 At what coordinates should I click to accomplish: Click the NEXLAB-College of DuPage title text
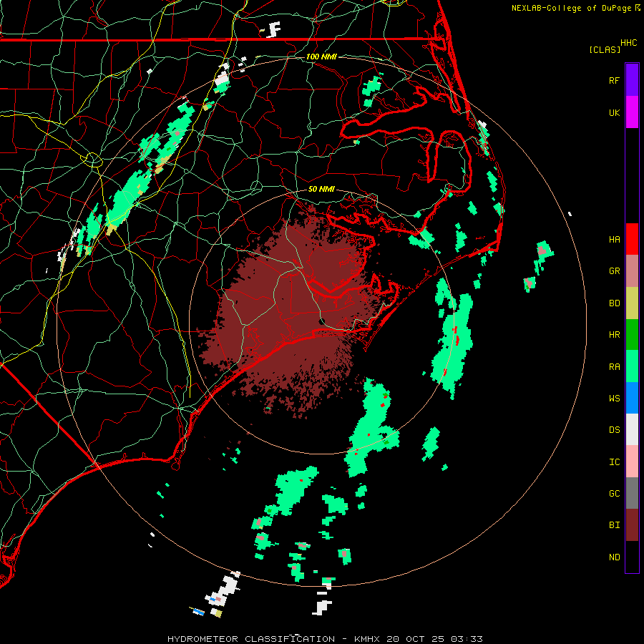pos(572,8)
